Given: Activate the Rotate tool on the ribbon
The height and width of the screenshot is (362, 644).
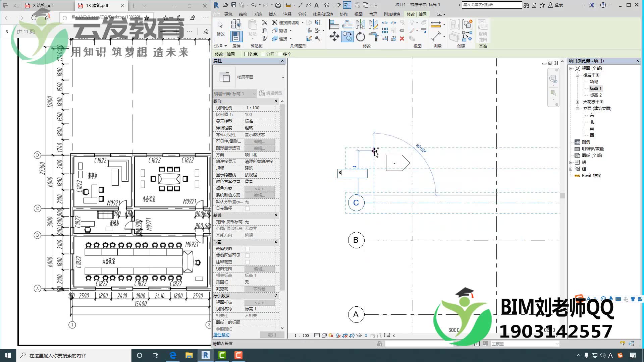Looking at the screenshot, I should [361, 37].
